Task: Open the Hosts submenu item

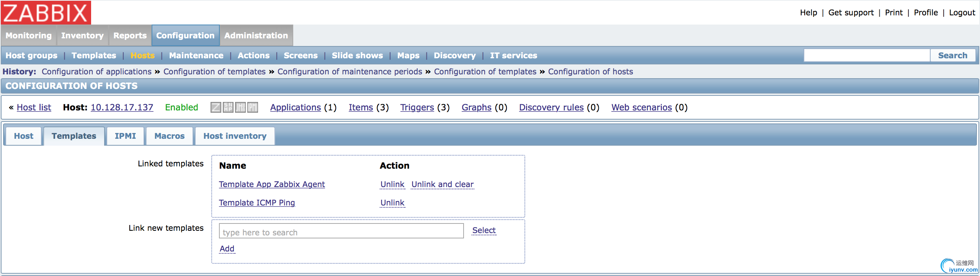Action: [142, 56]
